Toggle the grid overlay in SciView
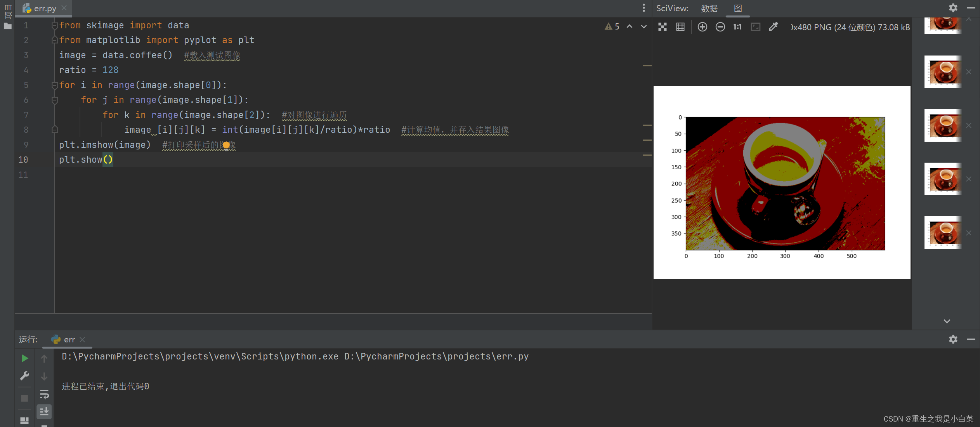This screenshot has height=427, width=980. click(x=680, y=27)
